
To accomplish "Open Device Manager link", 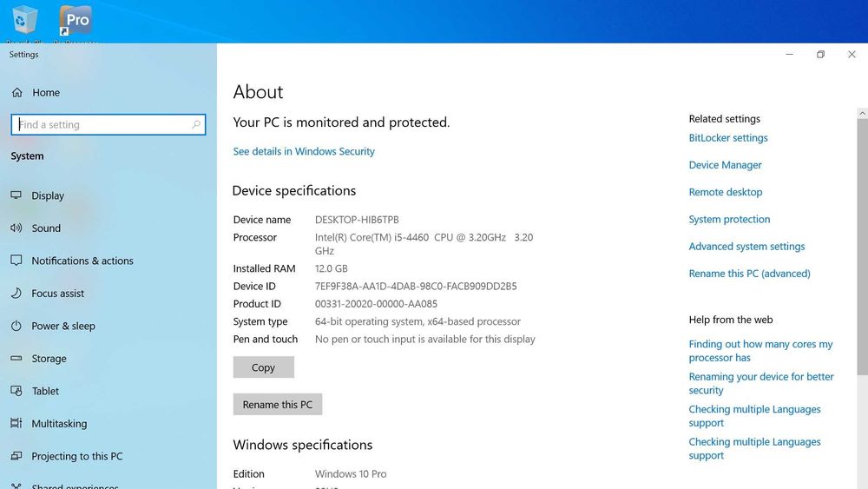I will point(725,165).
